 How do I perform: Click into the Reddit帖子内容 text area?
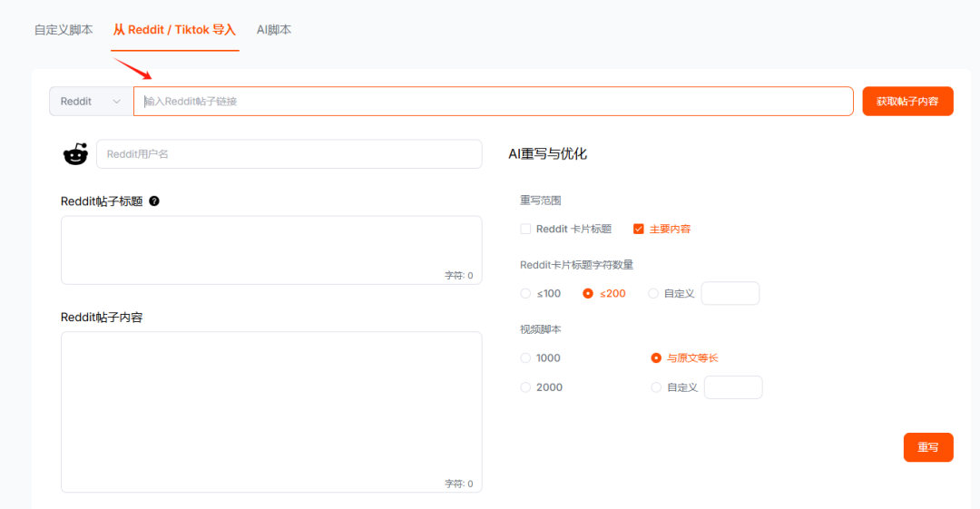pyautogui.click(x=271, y=412)
